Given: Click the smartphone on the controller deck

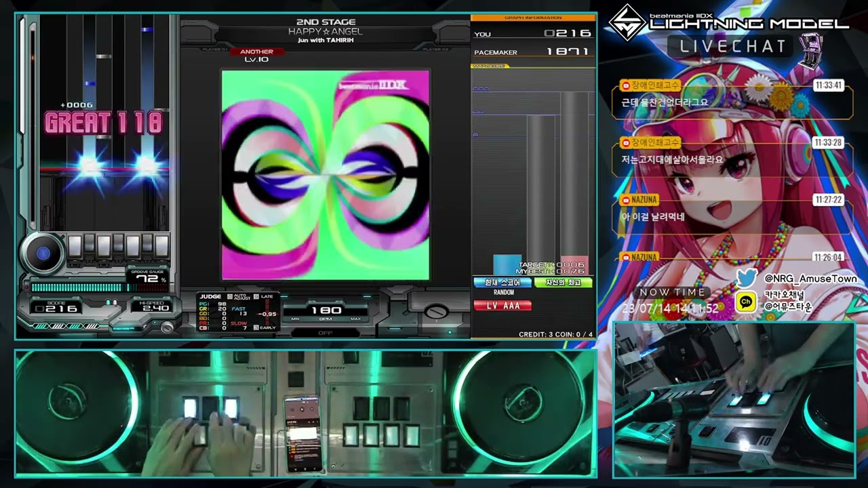Looking at the screenshot, I should coord(302,434).
